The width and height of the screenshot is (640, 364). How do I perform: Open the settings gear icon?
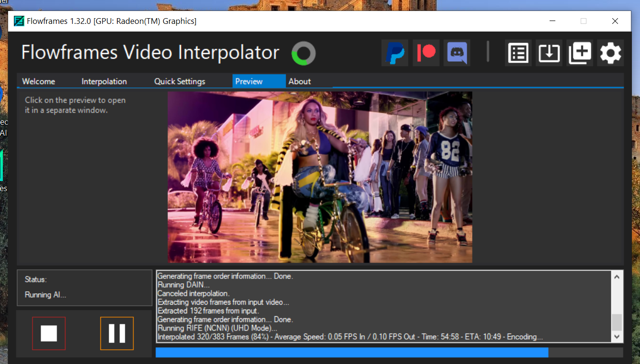click(611, 53)
